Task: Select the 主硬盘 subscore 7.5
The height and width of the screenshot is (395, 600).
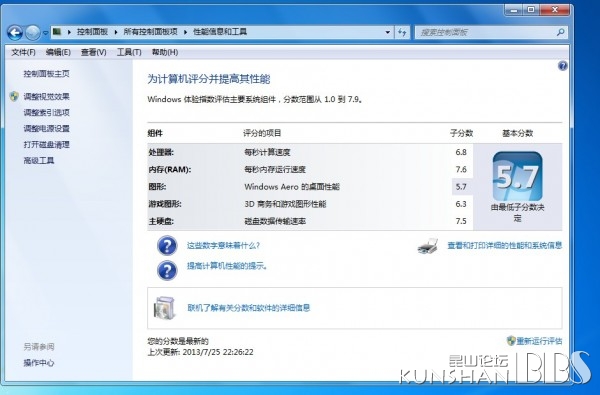Action: (461, 221)
